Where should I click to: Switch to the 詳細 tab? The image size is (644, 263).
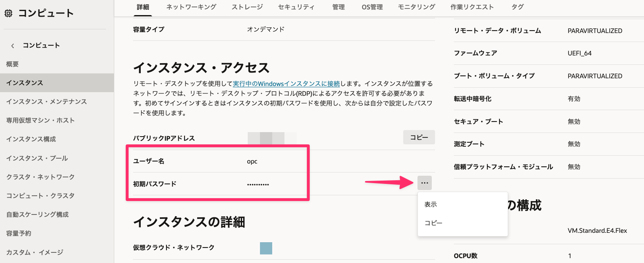click(143, 7)
